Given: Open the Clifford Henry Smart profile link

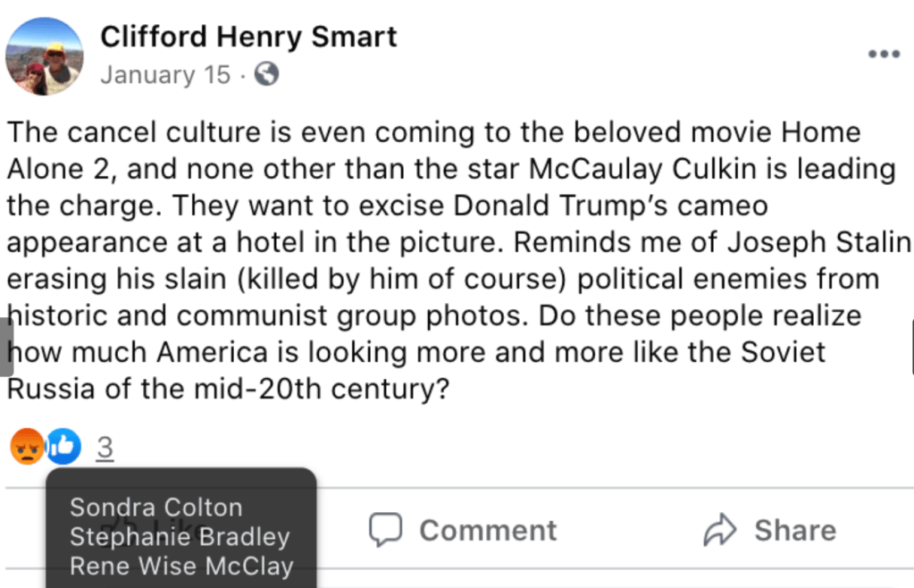Looking at the screenshot, I should tap(248, 37).
